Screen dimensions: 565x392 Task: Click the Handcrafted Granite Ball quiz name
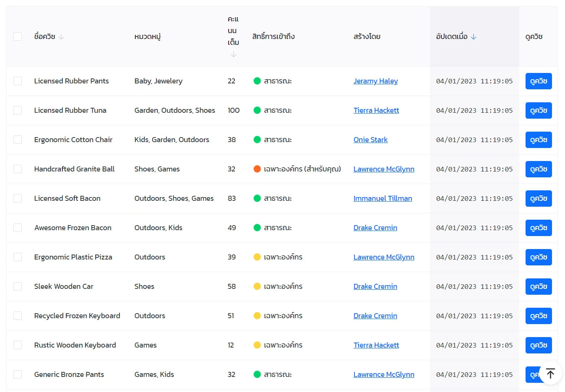click(x=74, y=169)
